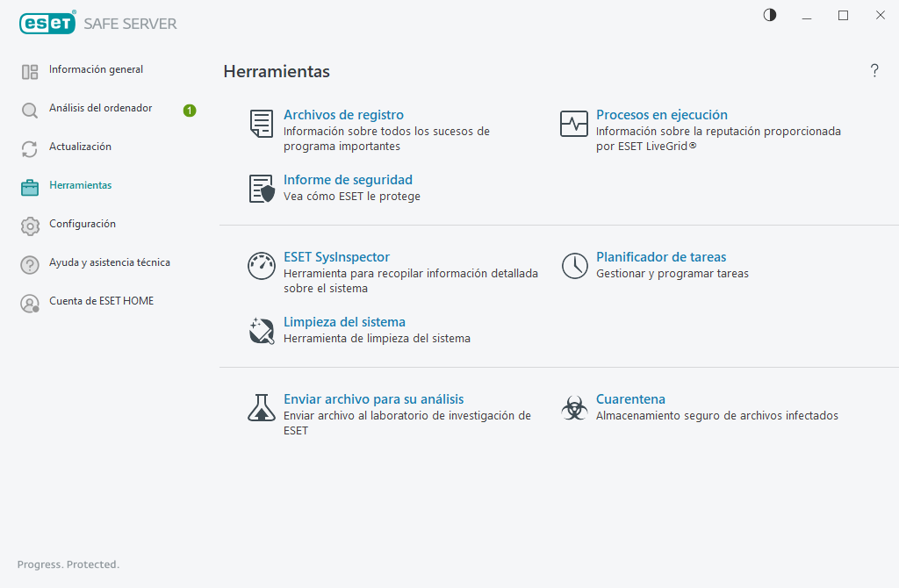Click the green notification badge on Análisis
The width and height of the screenshot is (899, 588).
(190, 111)
